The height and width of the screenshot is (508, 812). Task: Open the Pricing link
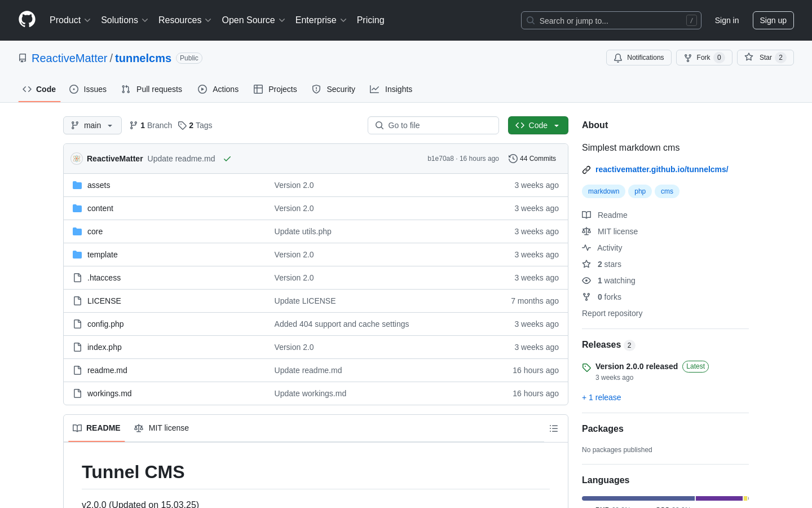click(370, 20)
